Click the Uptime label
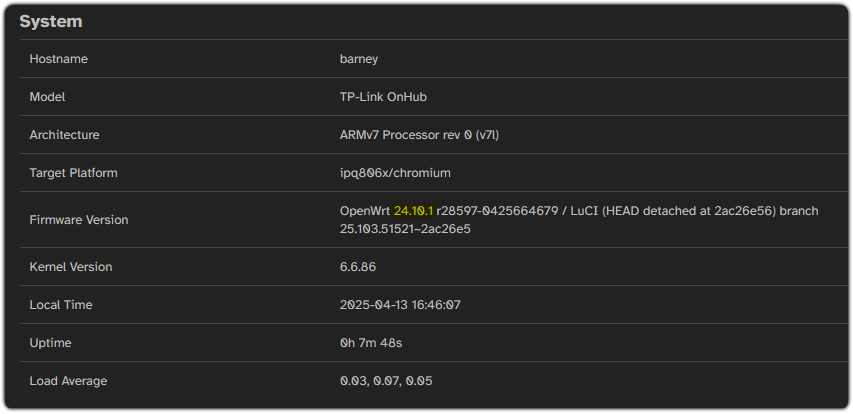This screenshot has width=853, height=414. [50, 343]
